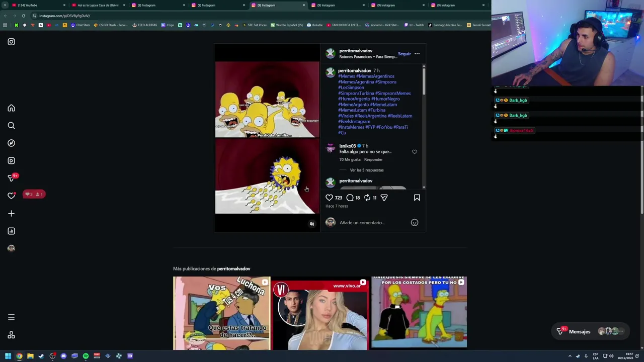644x362 pixels.
Task: Like the post with the heart icon
Action: pos(329,198)
